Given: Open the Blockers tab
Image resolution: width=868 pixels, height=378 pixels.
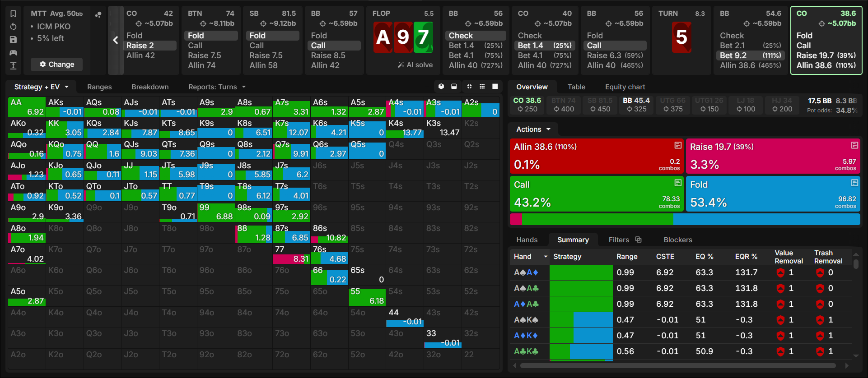Looking at the screenshot, I should click(678, 240).
